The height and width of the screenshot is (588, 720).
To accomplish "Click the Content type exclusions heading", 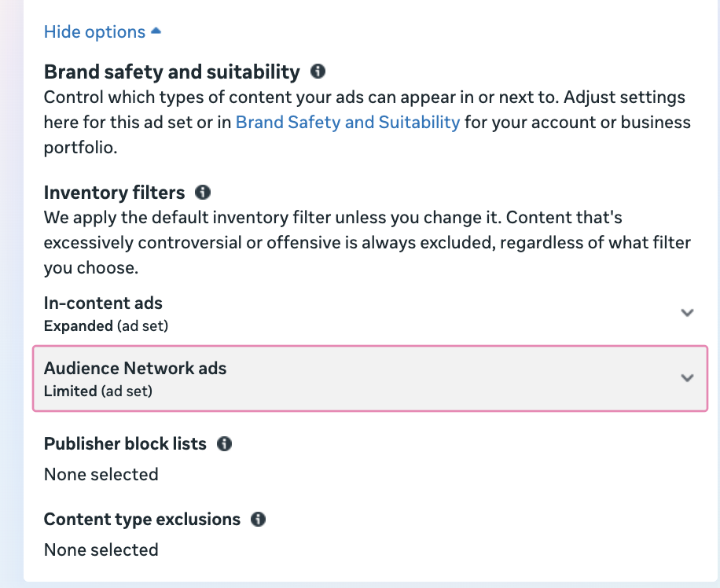I will click(x=142, y=519).
